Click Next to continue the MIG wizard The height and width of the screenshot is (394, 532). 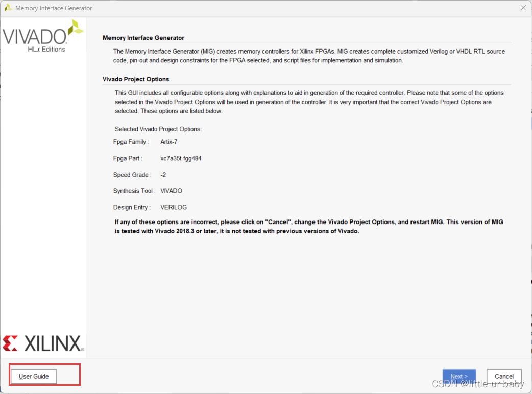click(459, 376)
